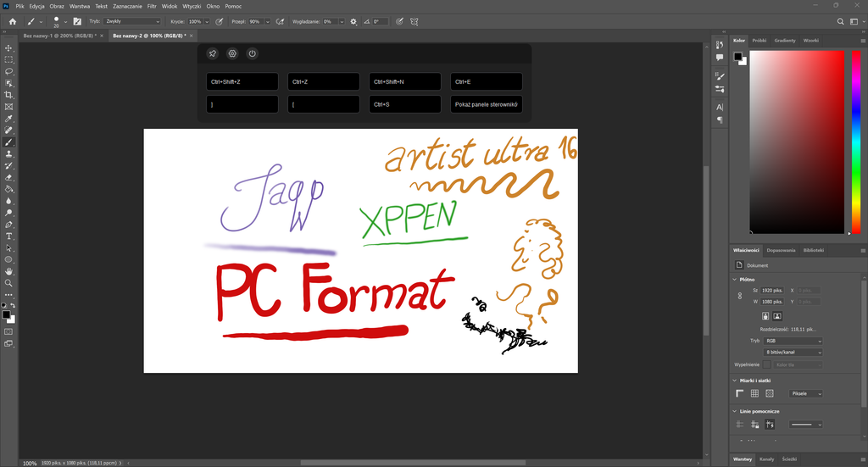
Task: Switch to the Próbki tab
Action: [759, 41]
